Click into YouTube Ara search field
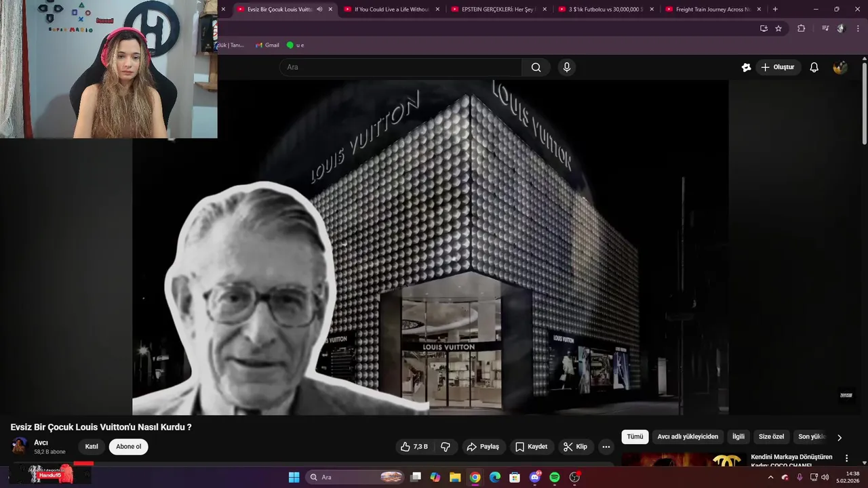868x488 pixels. point(400,67)
